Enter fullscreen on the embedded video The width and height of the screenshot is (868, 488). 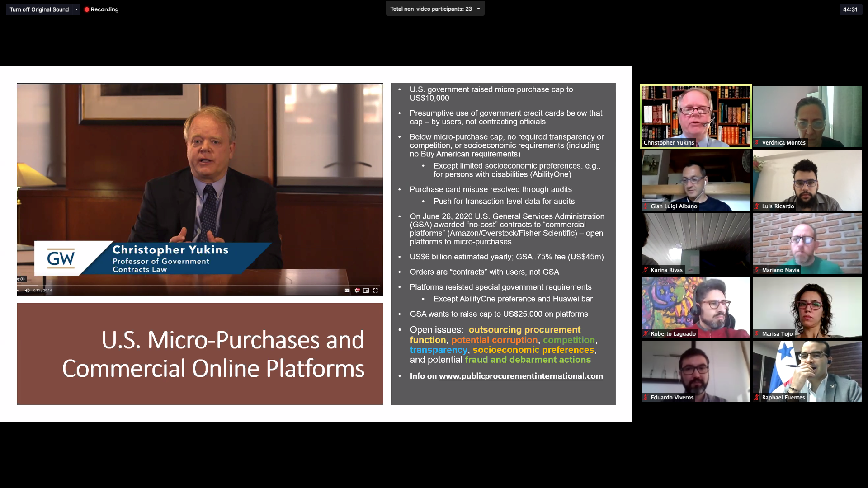[376, 291]
